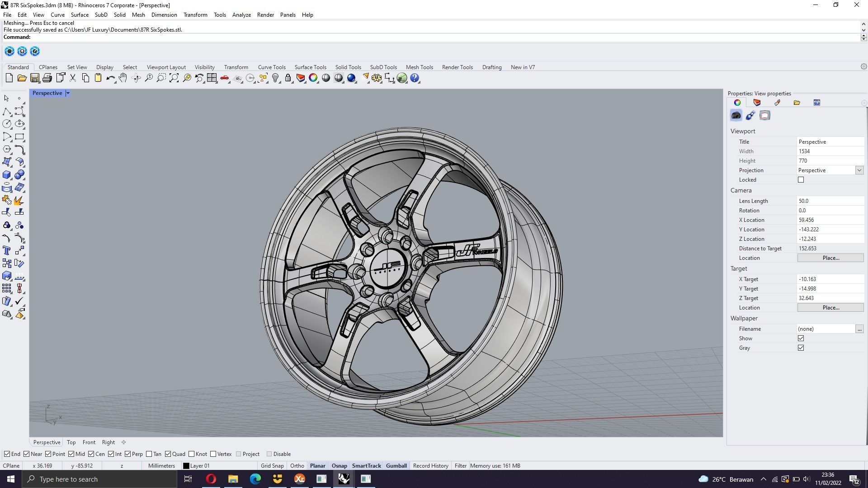Switch to the Right viewport tab
Viewport: 868px width, 488px height.
click(x=108, y=442)
